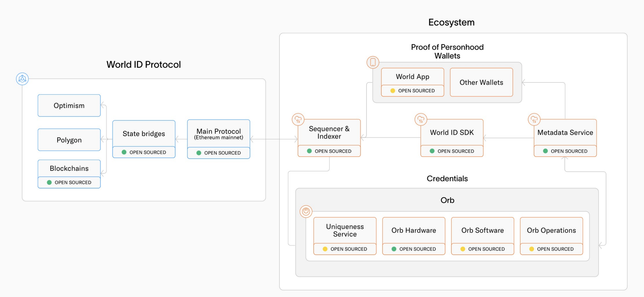Click the cloud icon on Metadata Service
This screenshot has width=644, height=297.
(534, 119)
